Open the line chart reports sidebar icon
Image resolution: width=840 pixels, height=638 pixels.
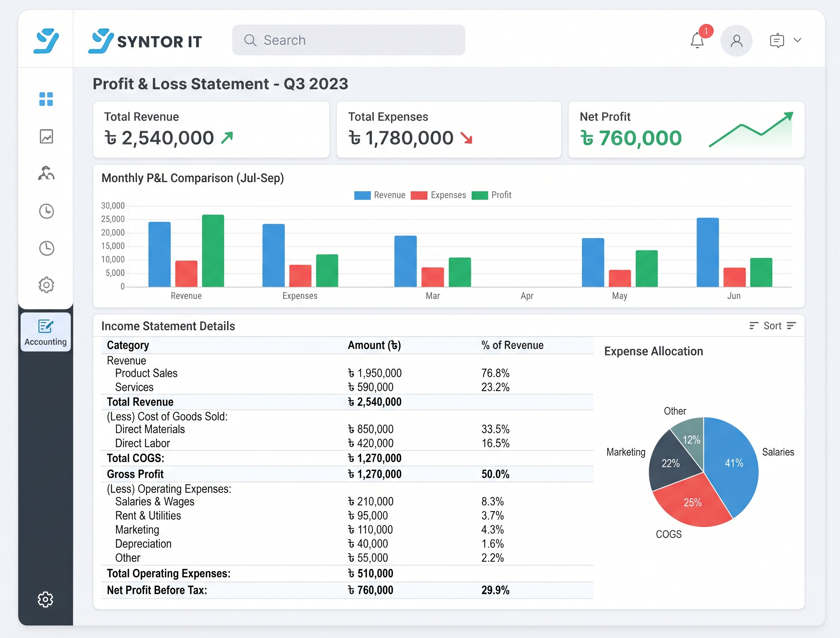(46, 136)
